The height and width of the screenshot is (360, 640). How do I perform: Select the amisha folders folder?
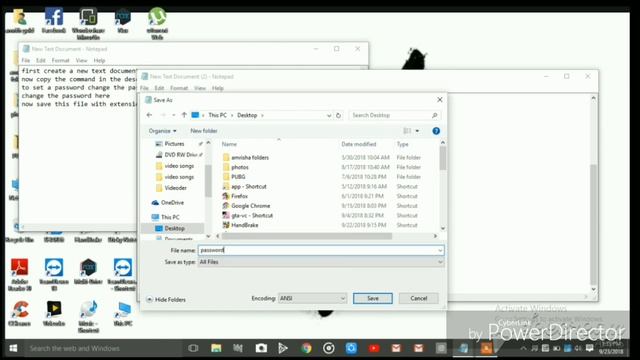click(x=250, y=158)
